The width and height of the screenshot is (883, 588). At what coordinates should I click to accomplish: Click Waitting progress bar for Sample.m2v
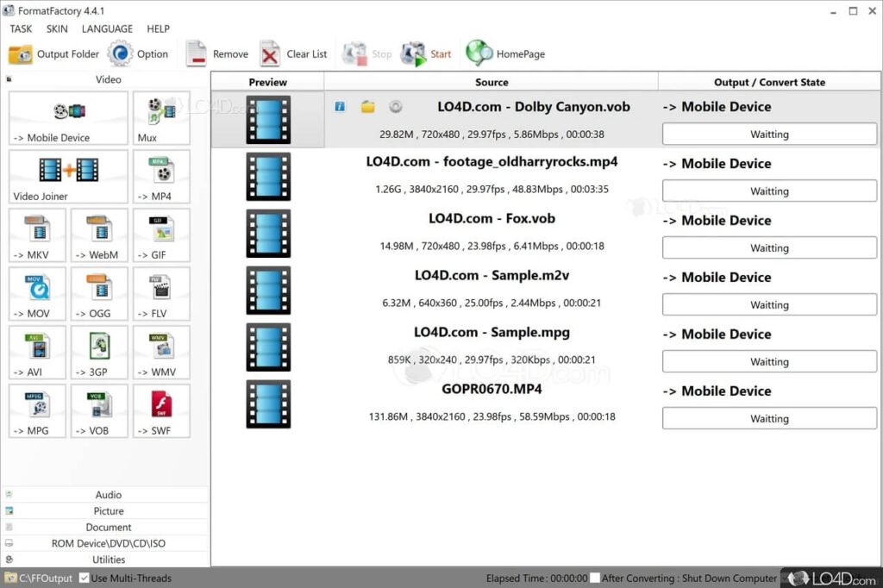click(x=769, y=304)
